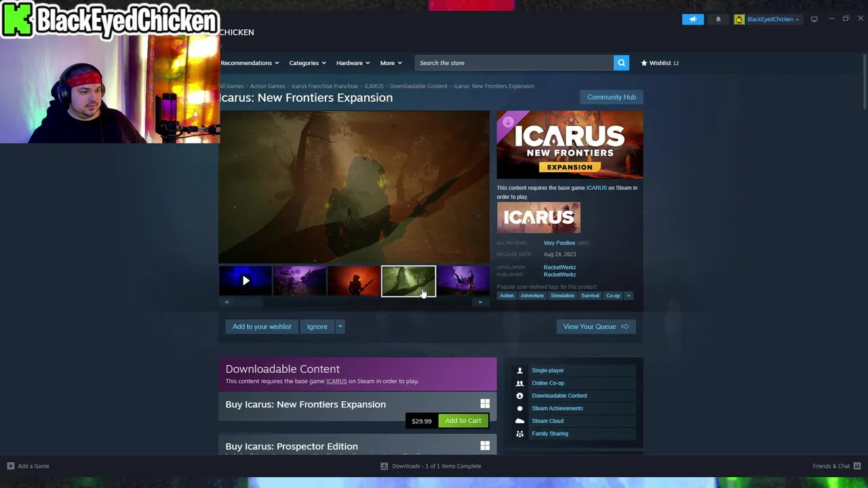Open the Community Hub button

click(612, 97)
